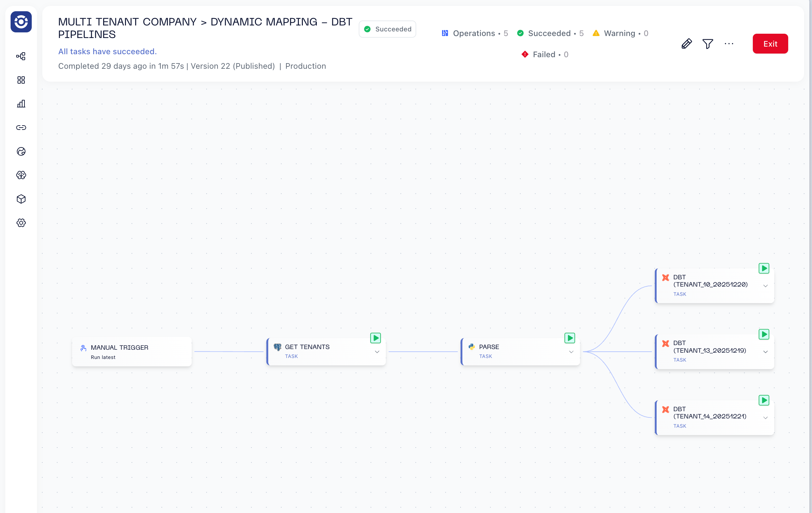This screenshot has height=513, width=812.
Task: Select the Manual Trigger node
Action: point(132,352)
